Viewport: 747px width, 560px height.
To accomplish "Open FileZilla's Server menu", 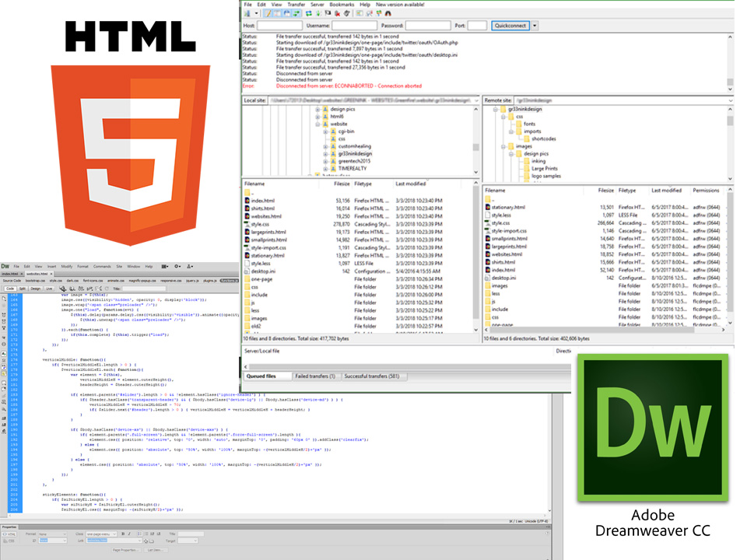I will coord(317,5).
